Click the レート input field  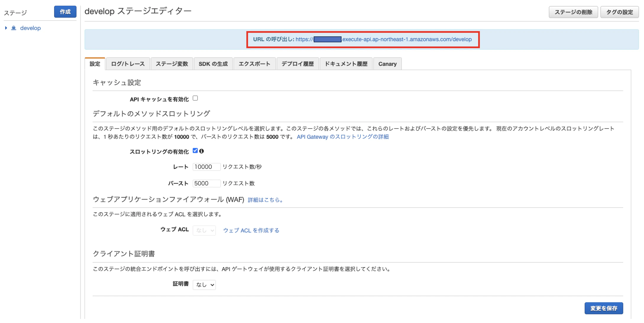tap(206, 167)
